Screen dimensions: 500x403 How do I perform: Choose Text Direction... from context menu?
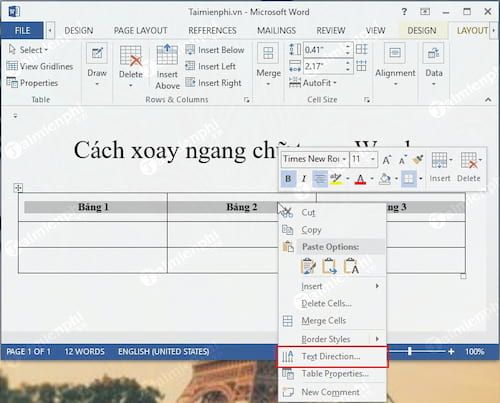pyautogui.click(x=332, y=357)
